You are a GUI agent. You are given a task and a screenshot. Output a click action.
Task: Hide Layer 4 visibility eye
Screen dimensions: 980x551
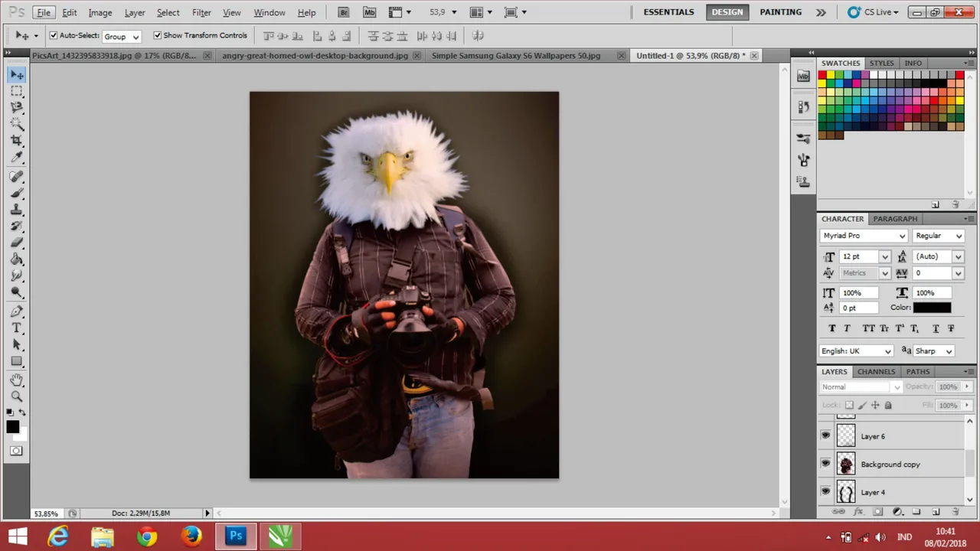click(x=825, y=492)
